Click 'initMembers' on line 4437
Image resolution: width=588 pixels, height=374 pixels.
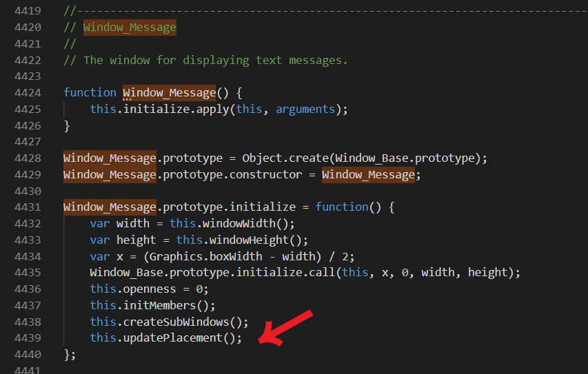click(x=159, y=305)
